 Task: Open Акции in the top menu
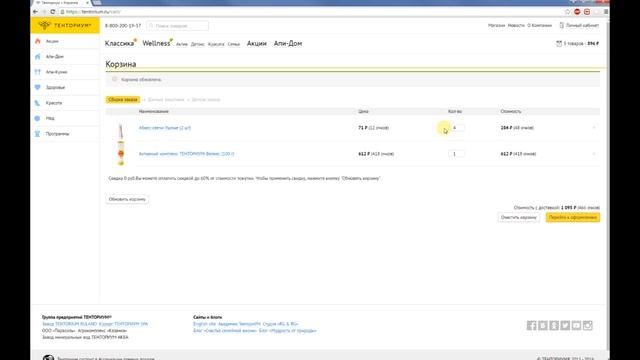click(x=257, y=43)
